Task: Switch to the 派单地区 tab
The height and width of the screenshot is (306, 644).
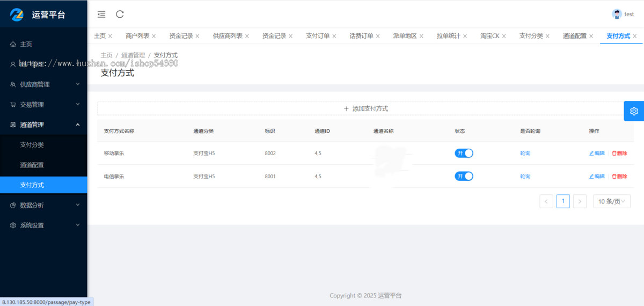Action: click(405, 36)
